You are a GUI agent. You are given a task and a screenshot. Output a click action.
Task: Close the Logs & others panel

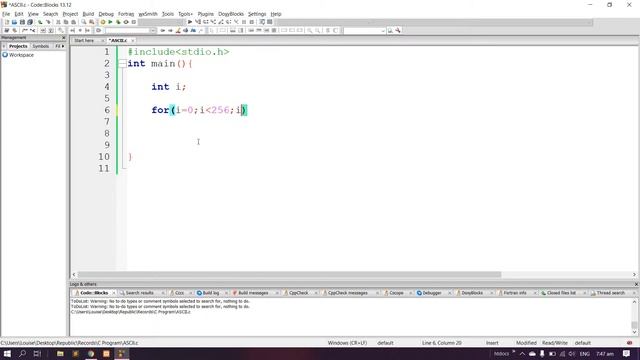tap(636, 284)
